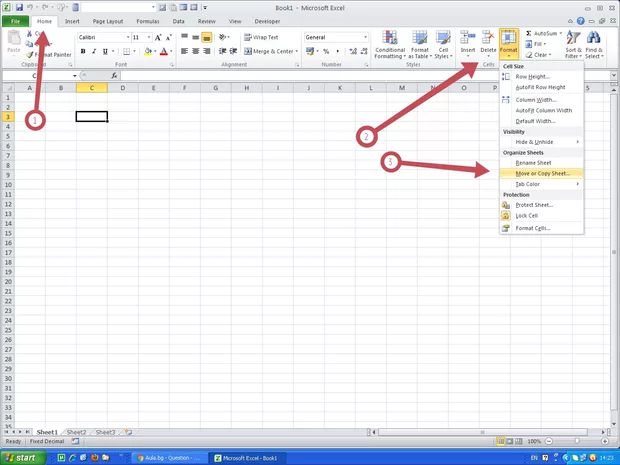Open Cell Styles gallery
This screenshot has width=620, height=465.
point(443,45)
